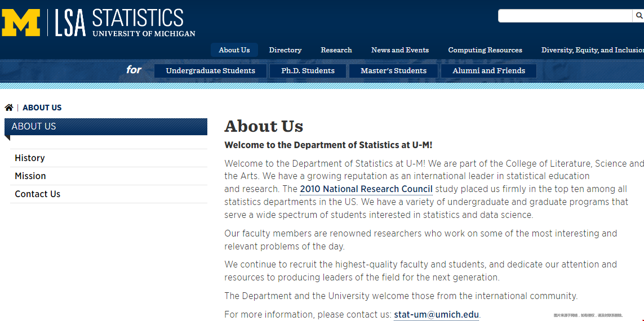Follow the 2010 National Research Council link
The height and width of the screenshot is (321, 644).
click(x=366, y=189)
